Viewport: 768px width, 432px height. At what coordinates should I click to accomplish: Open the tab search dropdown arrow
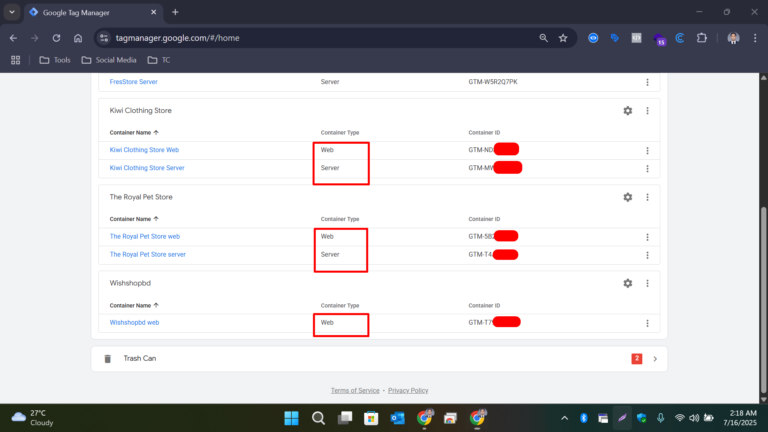10,12
